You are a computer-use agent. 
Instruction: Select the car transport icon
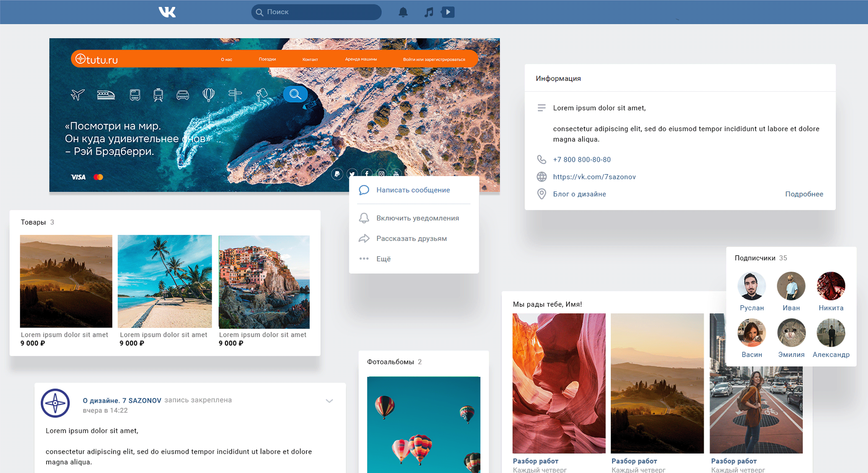[x=183, y=95]
